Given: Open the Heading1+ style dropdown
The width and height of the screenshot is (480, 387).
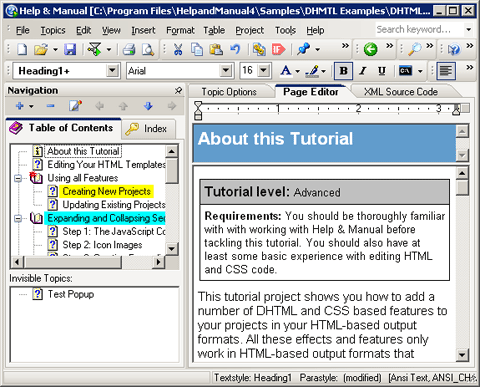Looking at the screenshot, I should click(x=112, y=70).
